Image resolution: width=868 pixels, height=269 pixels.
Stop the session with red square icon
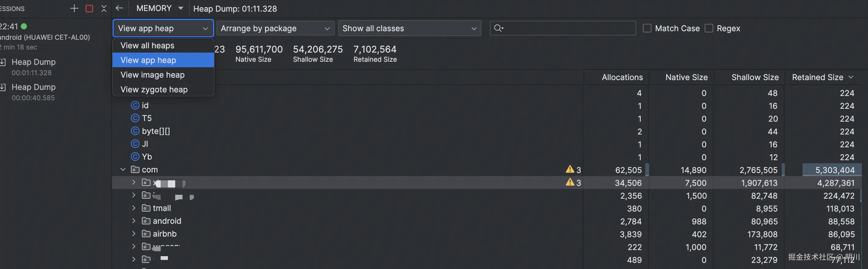(89, 9)
